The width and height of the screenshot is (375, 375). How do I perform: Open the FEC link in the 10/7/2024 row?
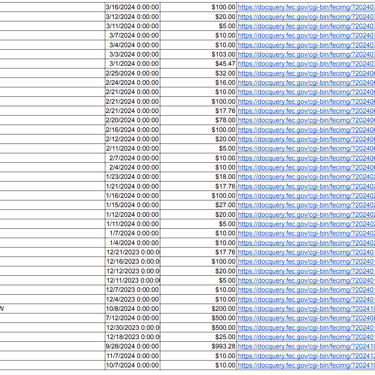point(306,365)
